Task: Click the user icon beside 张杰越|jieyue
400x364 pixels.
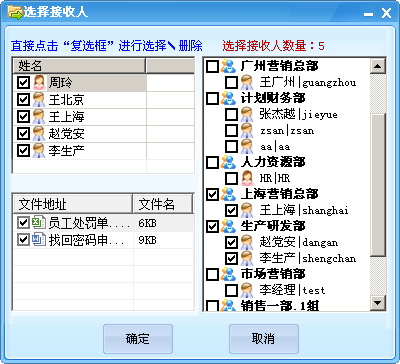Action: click(x=247, y=114)
